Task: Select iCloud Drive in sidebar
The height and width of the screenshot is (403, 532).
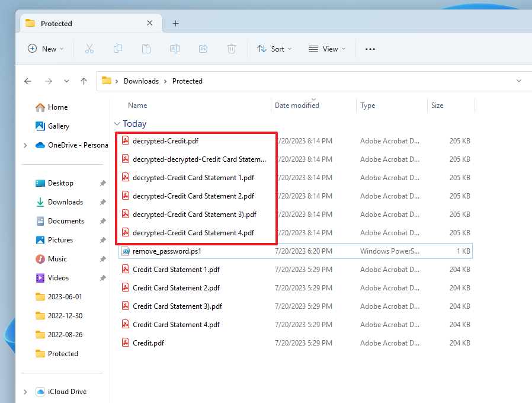Action: [61, 392]
